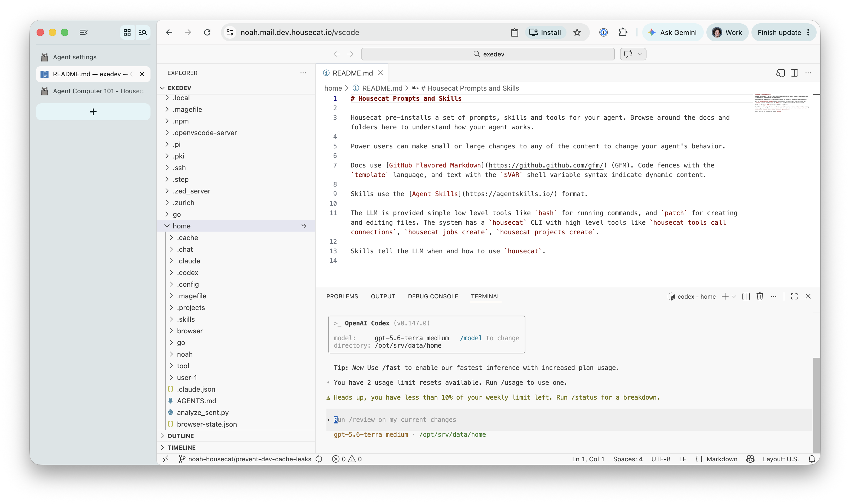Switch to Agent Computer 101 browser tab

[x=93, y=91]
